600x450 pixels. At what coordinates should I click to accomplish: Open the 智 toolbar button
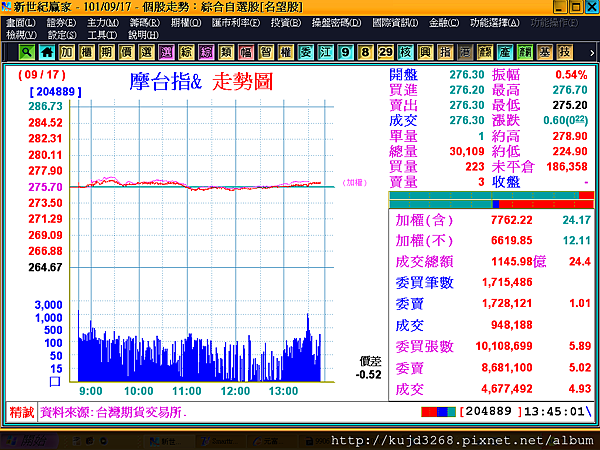pyautogui.click(x=266, y=52)
